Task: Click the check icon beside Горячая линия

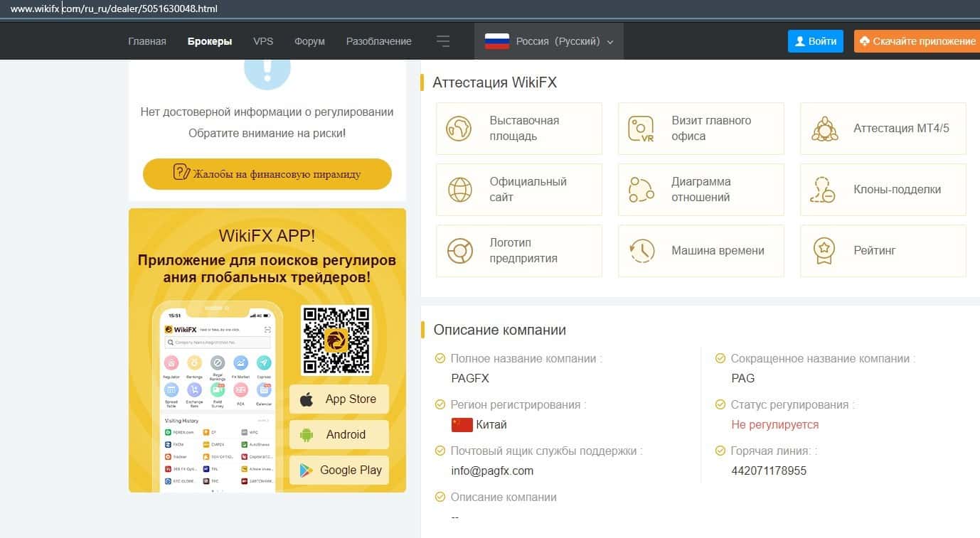Action: pyautogui.click(x=720, y=451)
